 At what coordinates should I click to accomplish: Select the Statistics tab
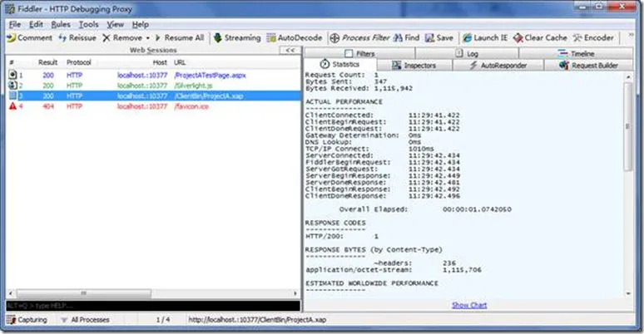pyautogui.click(x=340, y=65)
